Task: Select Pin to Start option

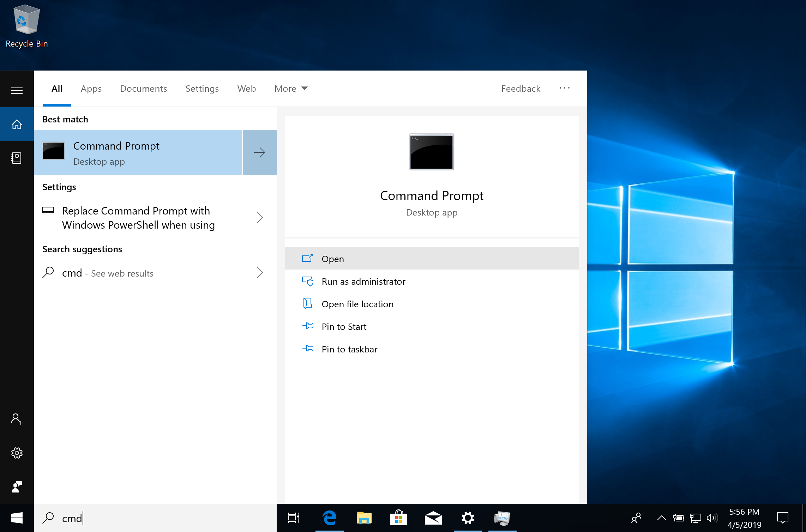Action: 344,326
